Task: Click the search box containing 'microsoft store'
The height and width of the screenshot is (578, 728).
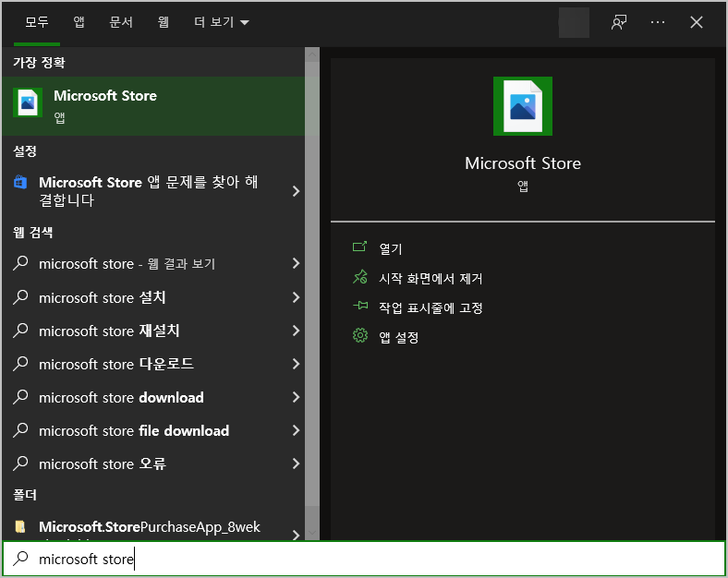Action: (363, 559)
